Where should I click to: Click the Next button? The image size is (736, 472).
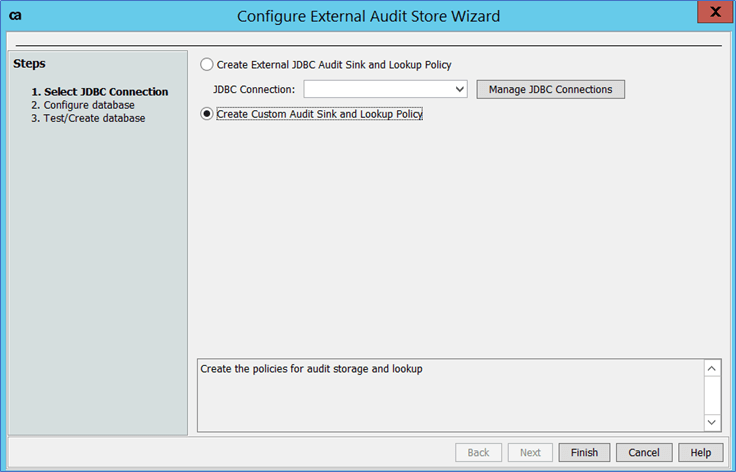[530, 453]
